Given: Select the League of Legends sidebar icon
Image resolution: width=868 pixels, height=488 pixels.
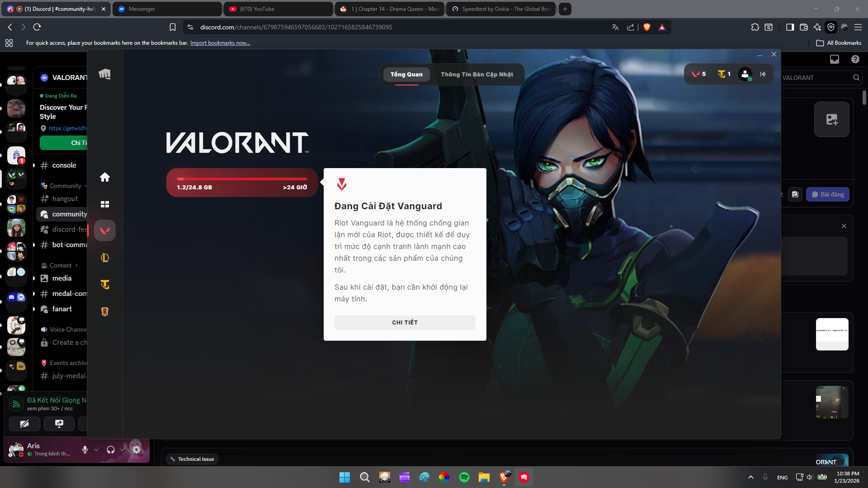Looking at the screenshot, I should coord(105,258).
